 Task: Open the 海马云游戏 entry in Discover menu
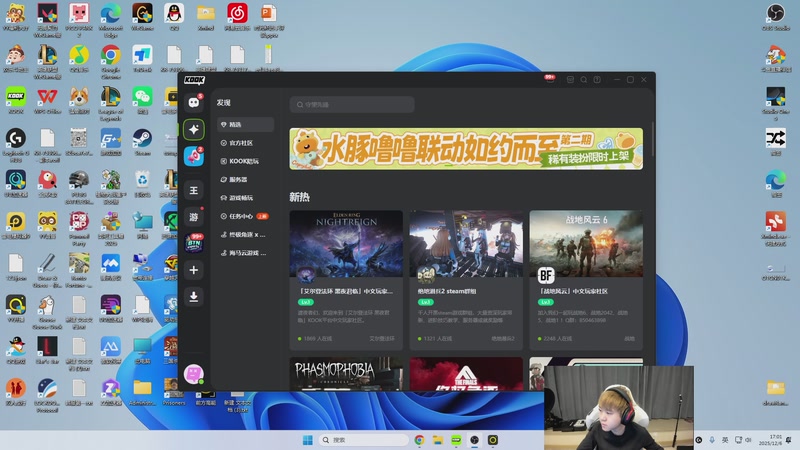click(x=245, y=253)
